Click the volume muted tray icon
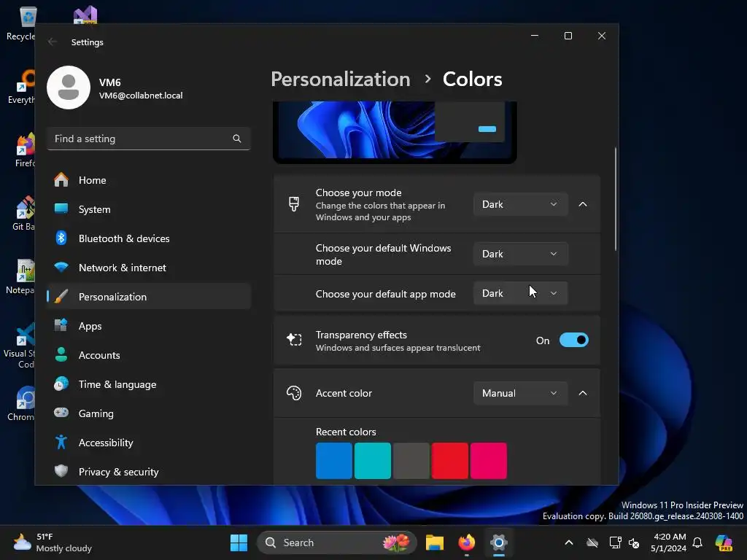The width and height of the screenshot is (747, 560). tap(634, 542)
